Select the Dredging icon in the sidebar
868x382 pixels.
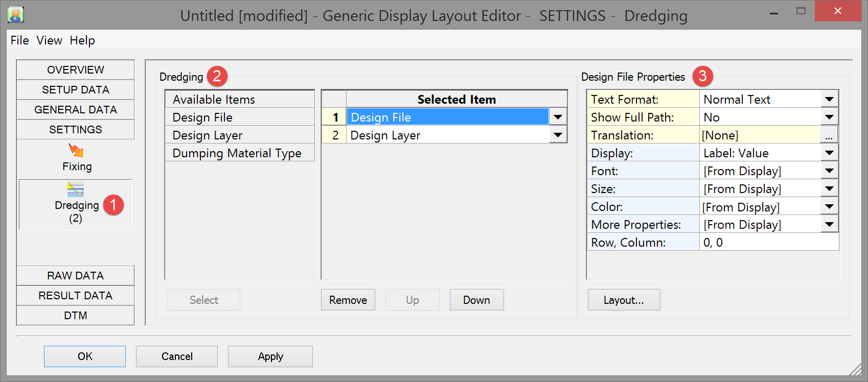click(76, 190)
